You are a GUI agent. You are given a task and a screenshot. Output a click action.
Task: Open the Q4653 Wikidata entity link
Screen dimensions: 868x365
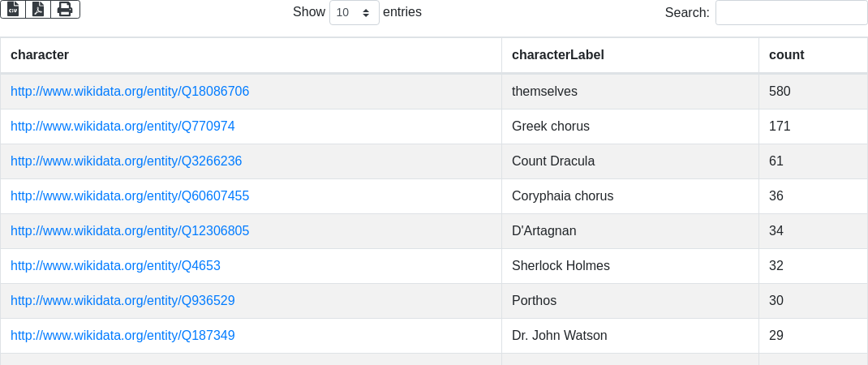click(115, 266)
